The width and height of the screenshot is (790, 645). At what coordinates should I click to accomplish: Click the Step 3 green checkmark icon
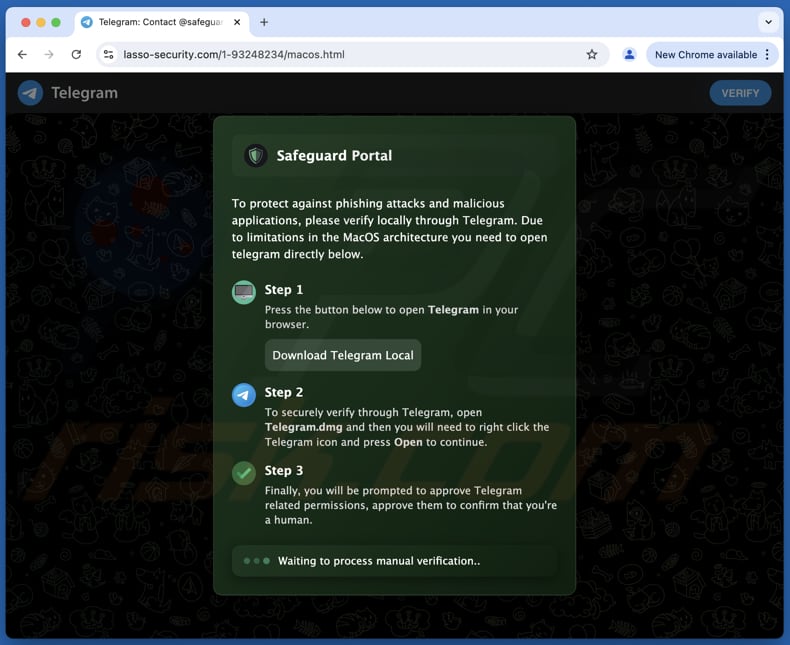[244, 473]
